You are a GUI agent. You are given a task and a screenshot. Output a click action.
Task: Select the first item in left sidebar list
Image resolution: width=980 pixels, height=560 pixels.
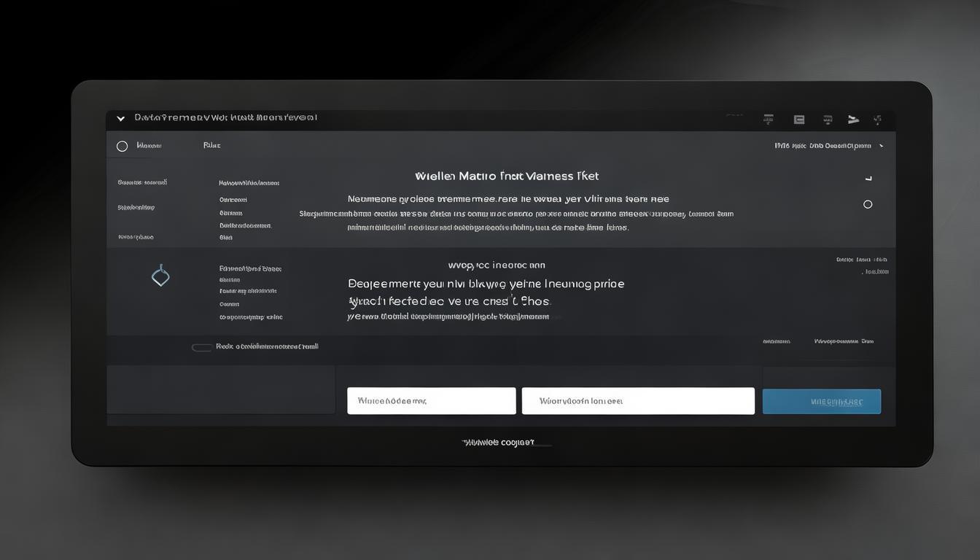[x=142, y=182]
